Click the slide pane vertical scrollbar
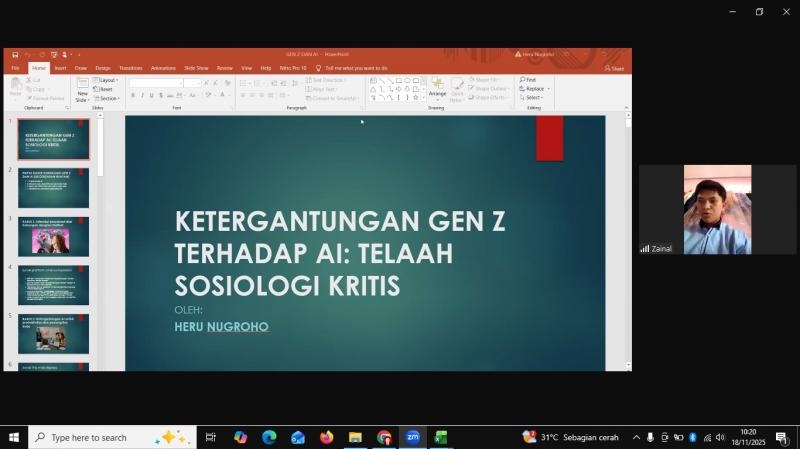The image size is (800, 449). click(628, 240)
